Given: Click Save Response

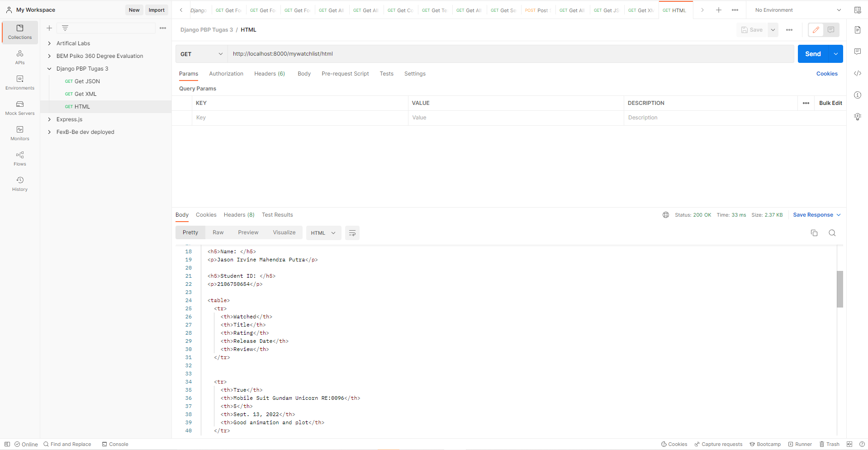Looking at the screenshot, I should tap(814, 215).
